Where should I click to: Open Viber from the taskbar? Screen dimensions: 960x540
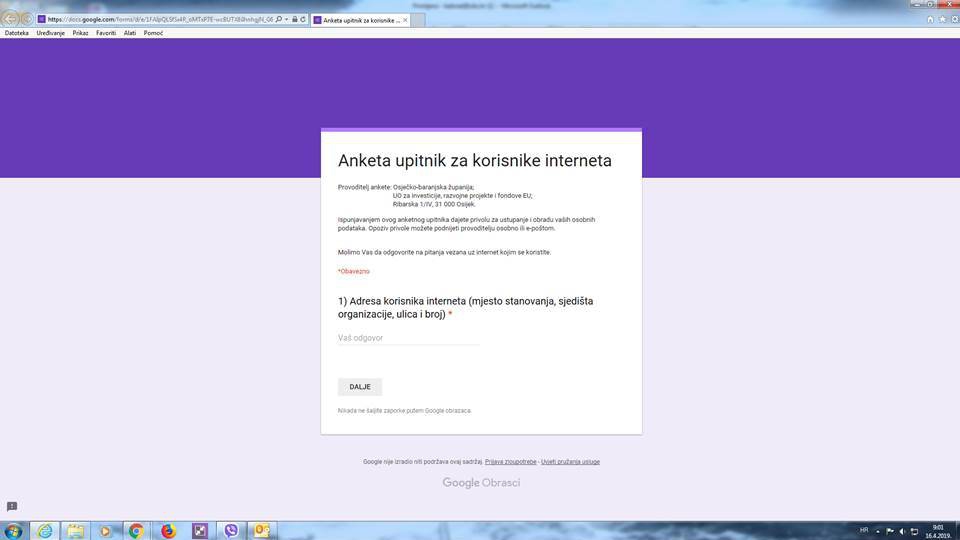(x=231, y=531)
